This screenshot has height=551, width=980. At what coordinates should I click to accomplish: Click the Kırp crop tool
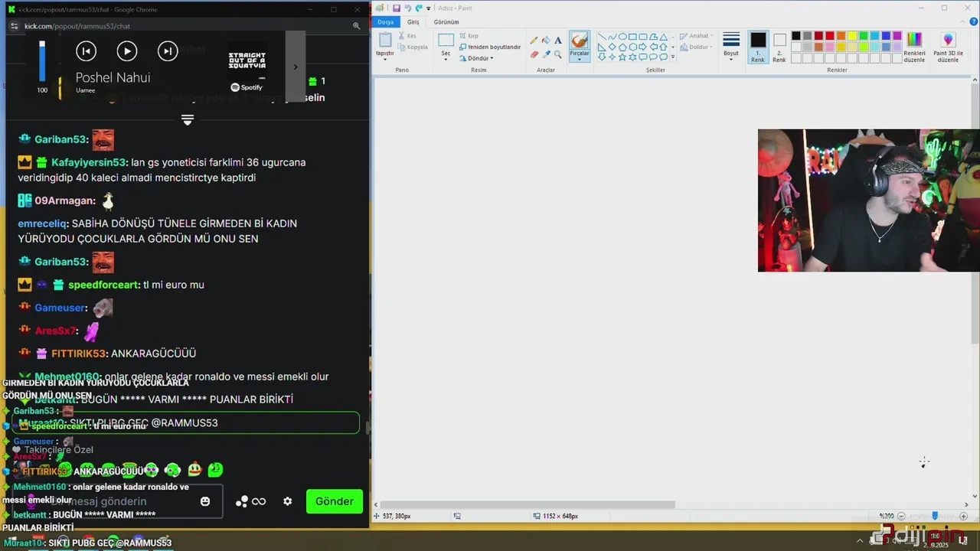point(469,36)
